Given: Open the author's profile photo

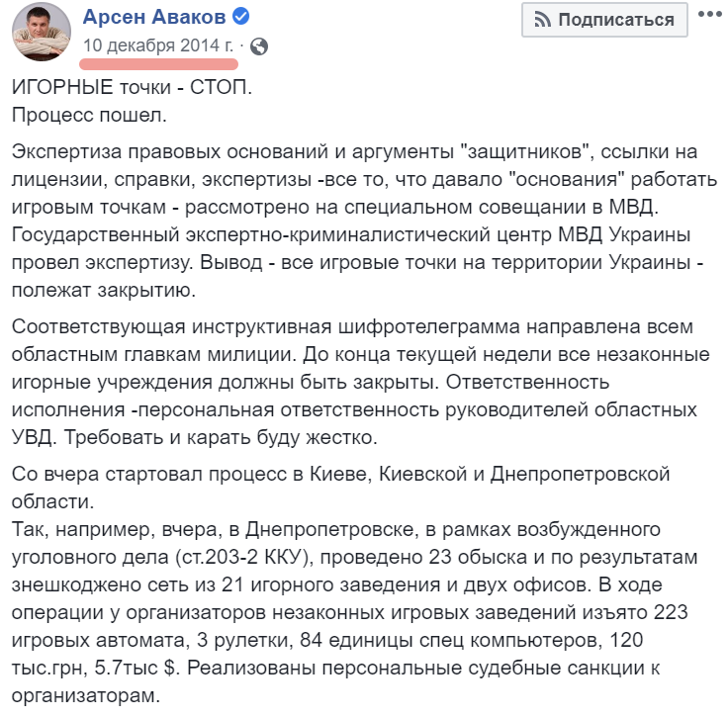Looking at the screenshot, I should pyautogui.click(x=41, y=31).
